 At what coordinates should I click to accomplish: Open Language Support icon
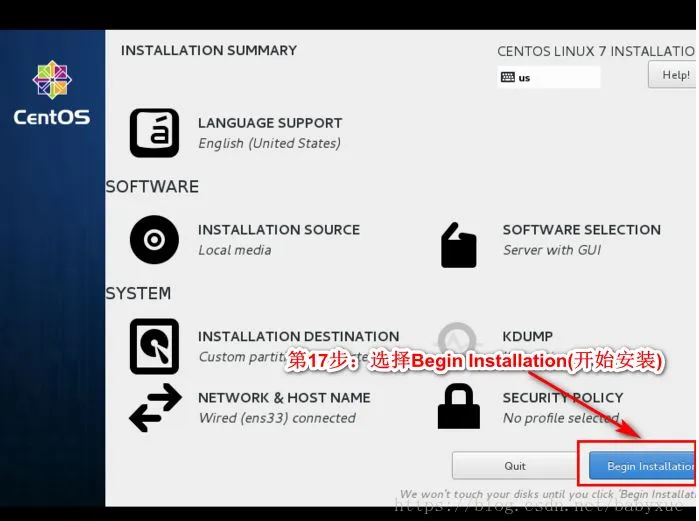[154, 133]
